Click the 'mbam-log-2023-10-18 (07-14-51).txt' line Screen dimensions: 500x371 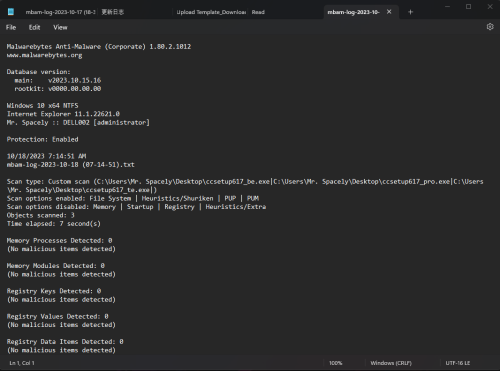70,165
